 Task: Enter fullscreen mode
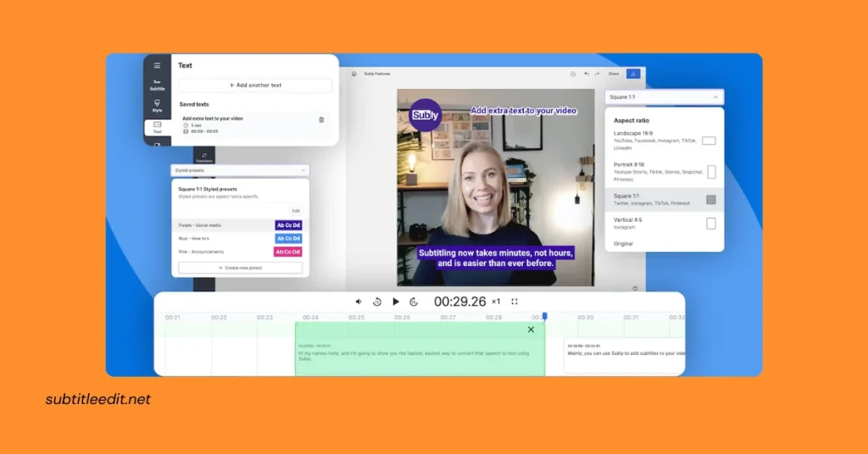515,302
